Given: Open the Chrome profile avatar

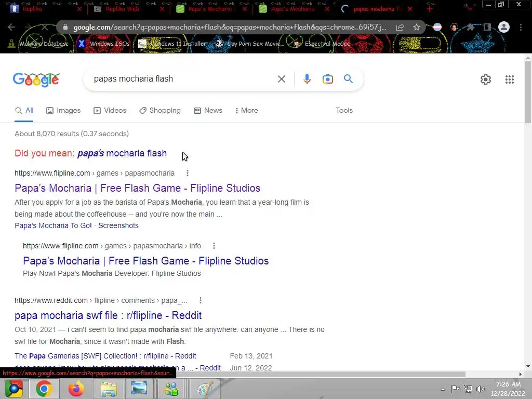Looking at the screenshot, I should pos(504,27).
